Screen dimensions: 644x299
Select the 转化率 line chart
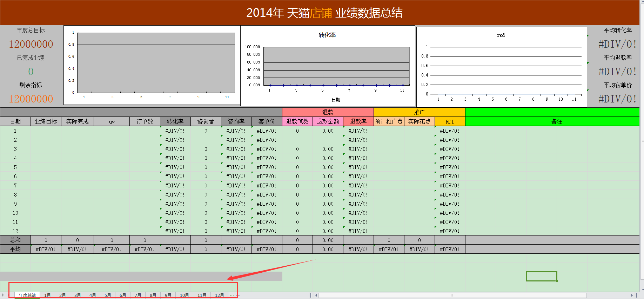(328, 66)
